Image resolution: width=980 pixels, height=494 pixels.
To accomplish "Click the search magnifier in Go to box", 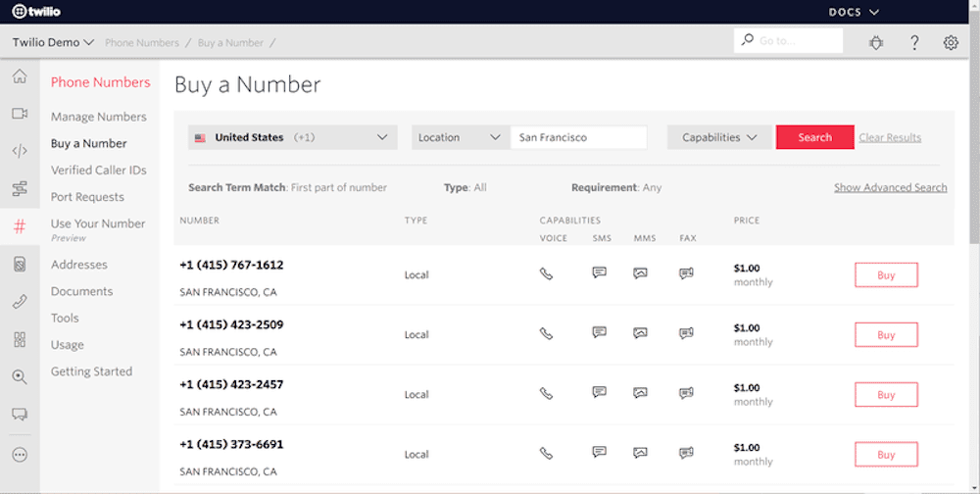I will point(748,40).
